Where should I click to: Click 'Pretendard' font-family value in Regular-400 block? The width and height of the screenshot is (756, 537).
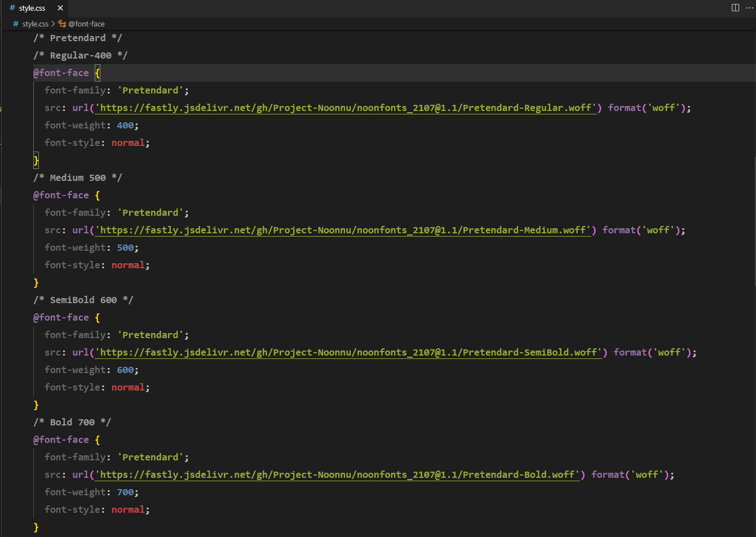click(151, 90)
